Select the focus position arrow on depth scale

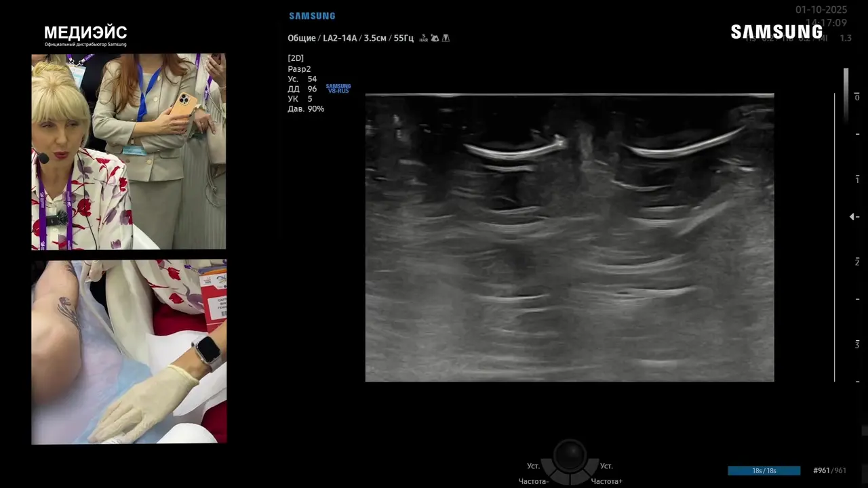click(x=852, y=217)
